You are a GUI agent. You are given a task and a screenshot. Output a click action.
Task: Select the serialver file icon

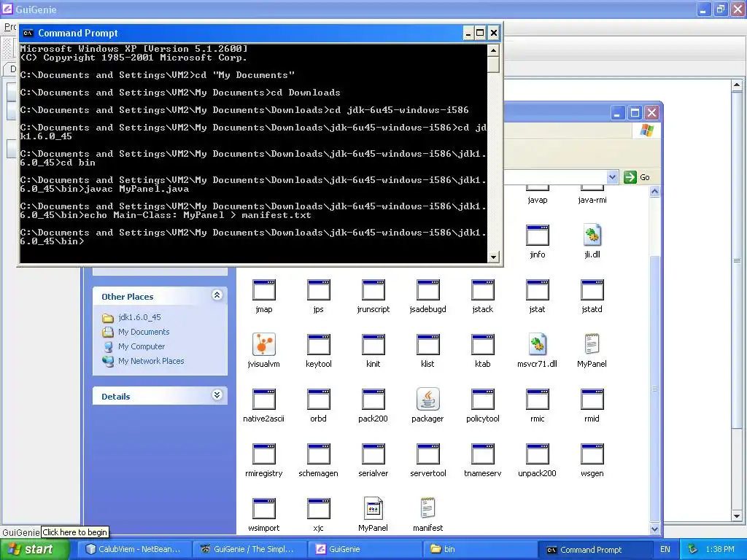[373, 455]
